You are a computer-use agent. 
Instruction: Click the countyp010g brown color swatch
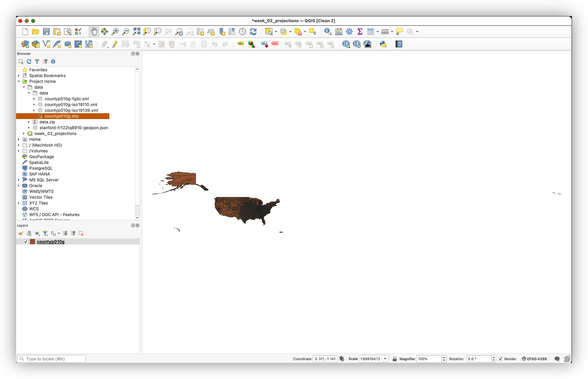pyautogui.click(x=32, y=242)
